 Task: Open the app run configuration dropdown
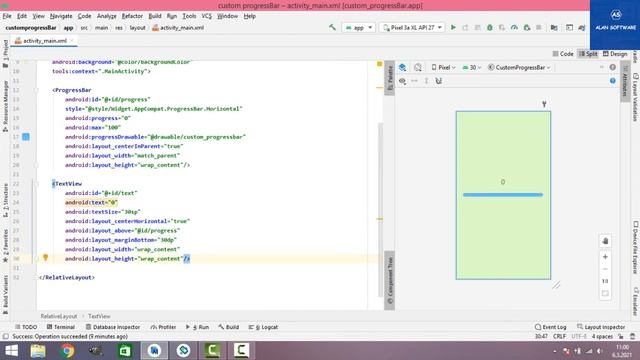point(359,27)
